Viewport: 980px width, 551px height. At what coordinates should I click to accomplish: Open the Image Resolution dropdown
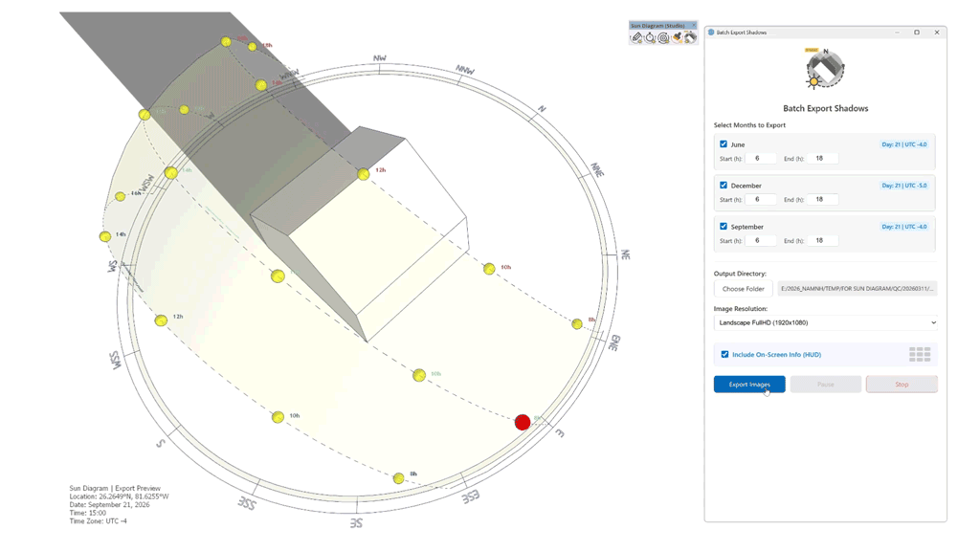point(826,322)
